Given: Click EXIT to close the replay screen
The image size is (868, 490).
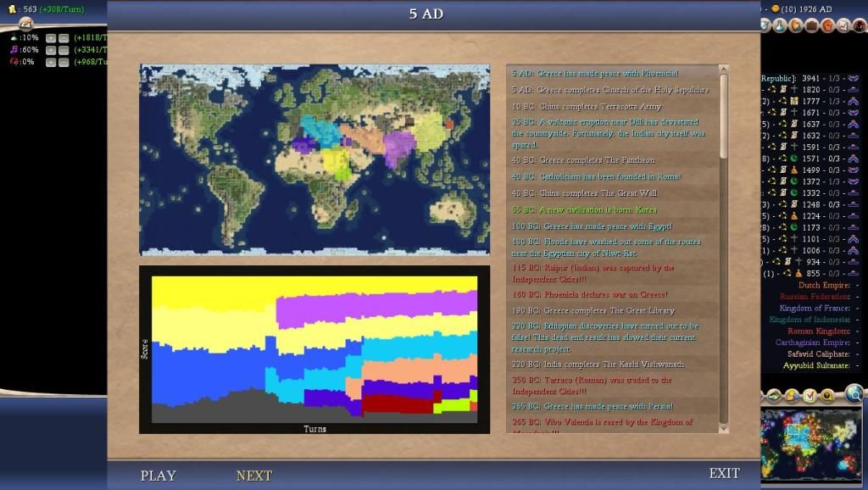Looking at the screenshot, I should click(724, 473).
